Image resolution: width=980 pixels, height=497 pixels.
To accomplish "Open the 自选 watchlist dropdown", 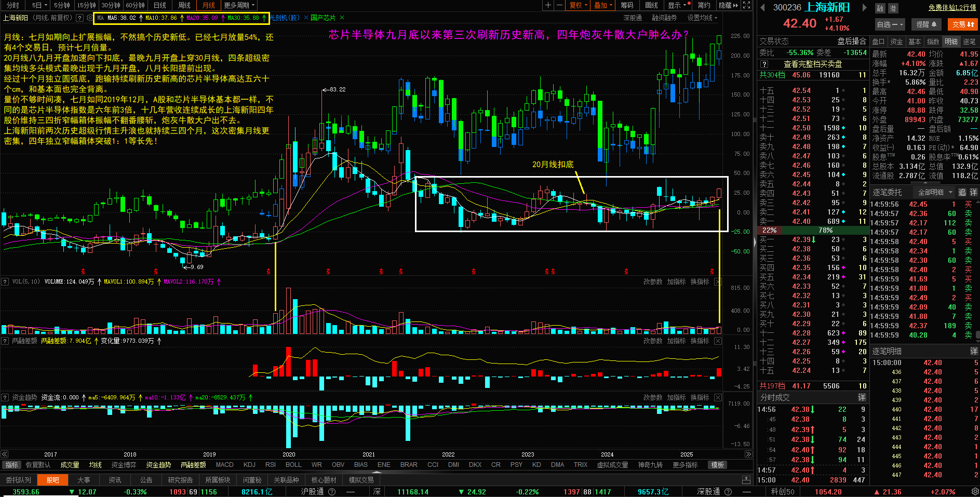I will 890,24.
